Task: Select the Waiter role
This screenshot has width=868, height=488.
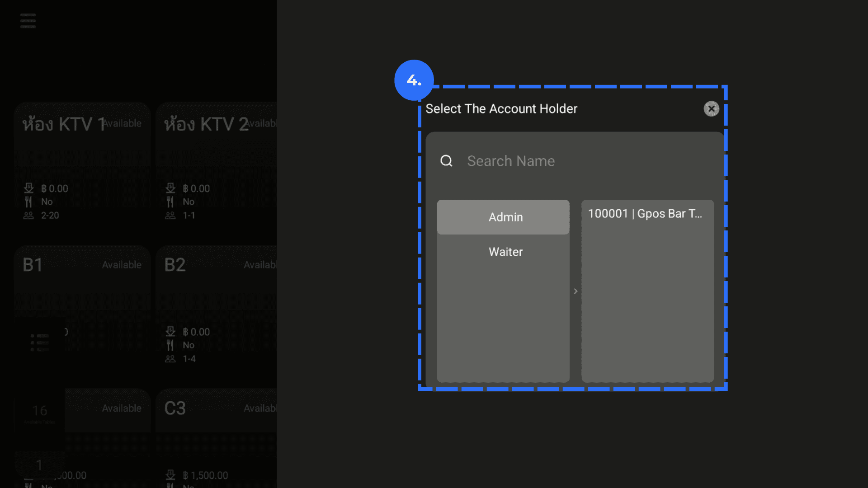Action: click(x=503, y=252)
